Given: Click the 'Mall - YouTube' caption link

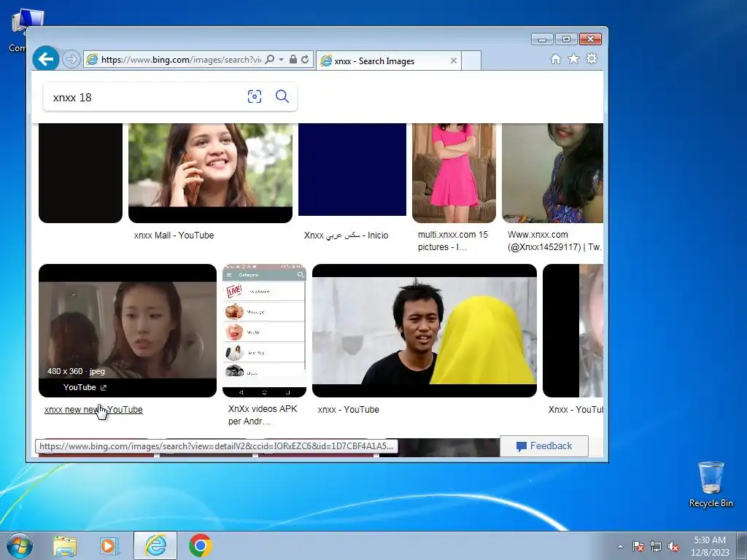Looking at the screenshot, I should click(174, 236).
